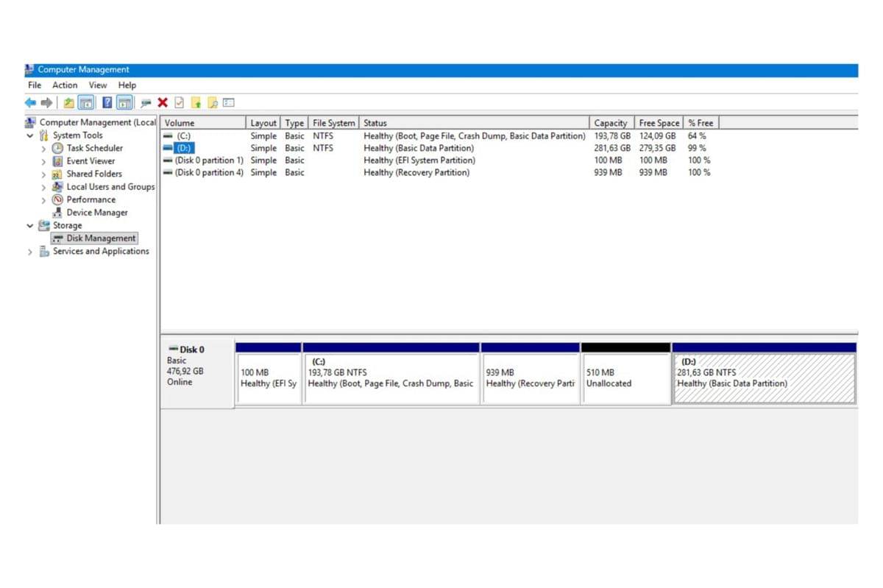Image resolution: width=883 pixels, height=588 pixels.
Task: Click the blue Back arrow in toolbar
Action: [30, 103]
